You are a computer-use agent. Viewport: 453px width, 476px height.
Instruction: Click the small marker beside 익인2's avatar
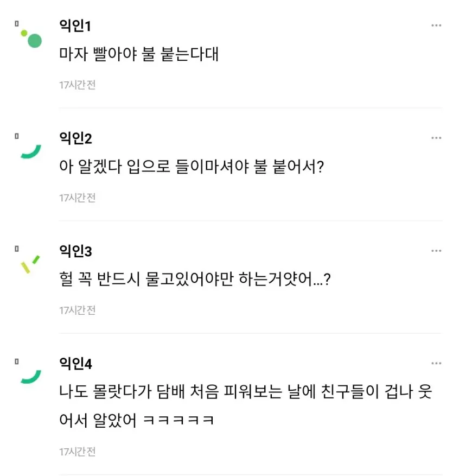coord(17,136)
